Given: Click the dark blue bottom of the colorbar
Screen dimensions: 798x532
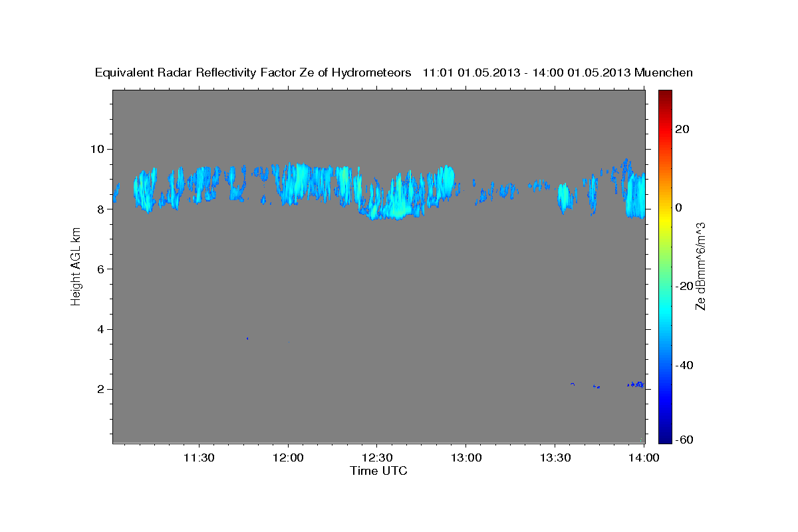Looking at the screenshot, I should 665,436.
